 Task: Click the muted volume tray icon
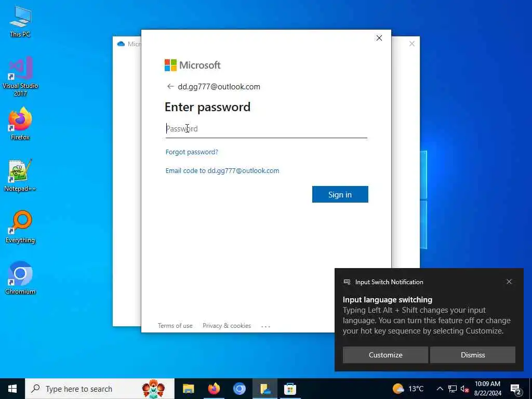[x=464, y=389]
